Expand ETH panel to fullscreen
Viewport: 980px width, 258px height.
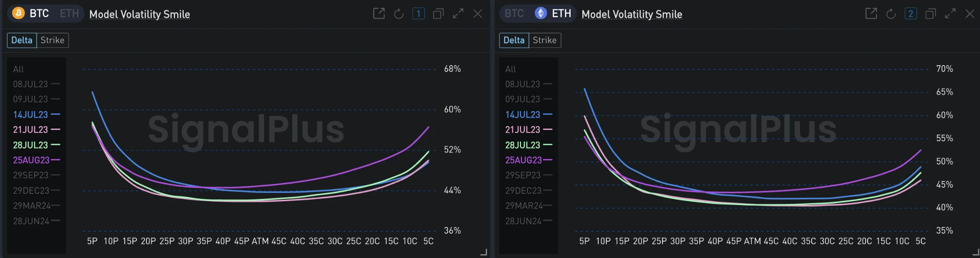pos(950,14)
